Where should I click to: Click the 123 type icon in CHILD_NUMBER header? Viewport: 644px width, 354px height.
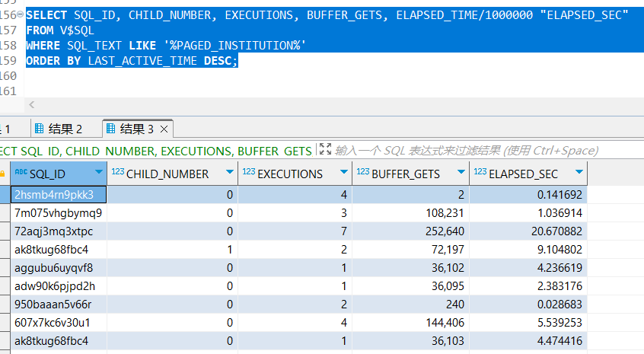click(x=118, y=171)
